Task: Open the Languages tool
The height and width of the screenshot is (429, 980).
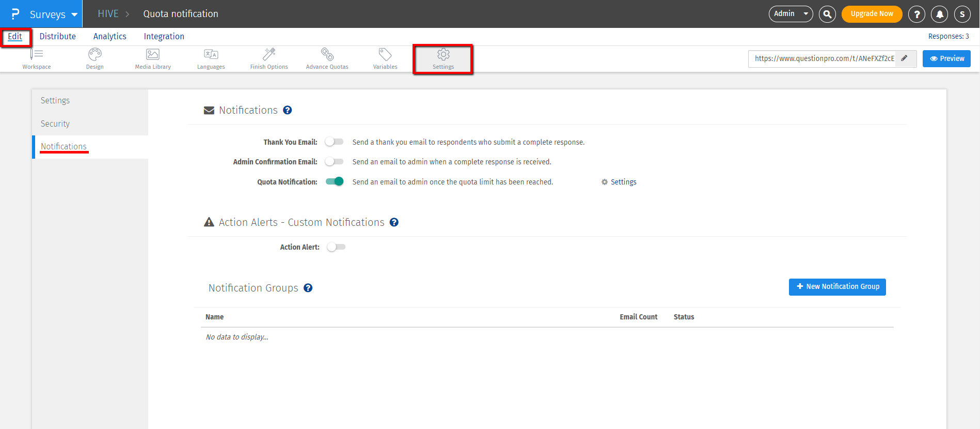Action: (211, 58)
